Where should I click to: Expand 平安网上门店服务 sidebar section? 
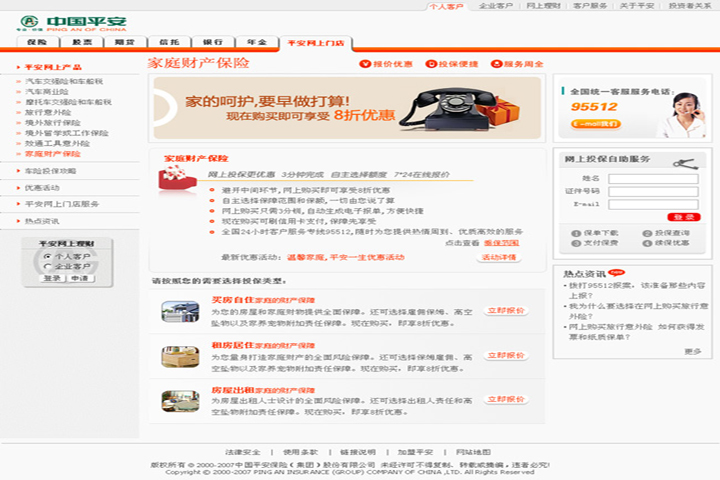click(62, 204)
